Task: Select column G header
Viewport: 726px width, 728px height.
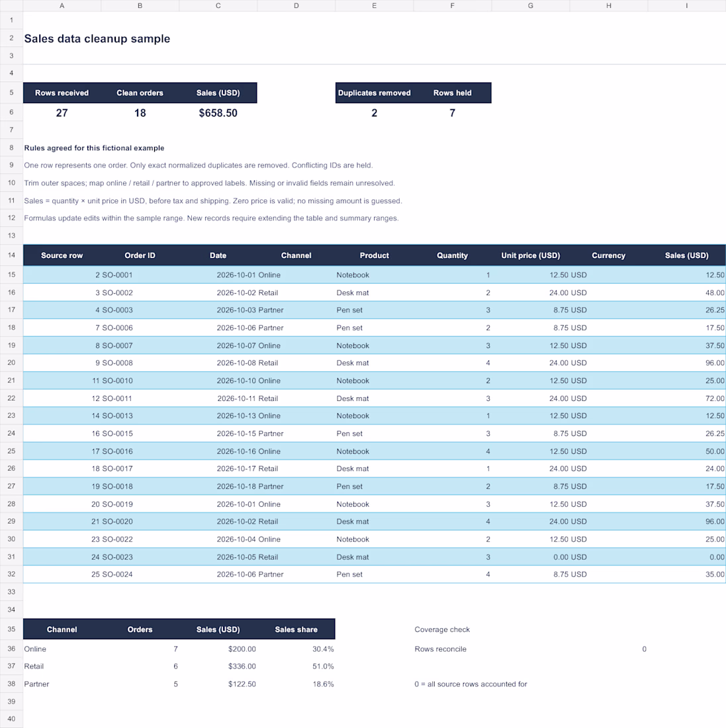Action: [531, 5]
